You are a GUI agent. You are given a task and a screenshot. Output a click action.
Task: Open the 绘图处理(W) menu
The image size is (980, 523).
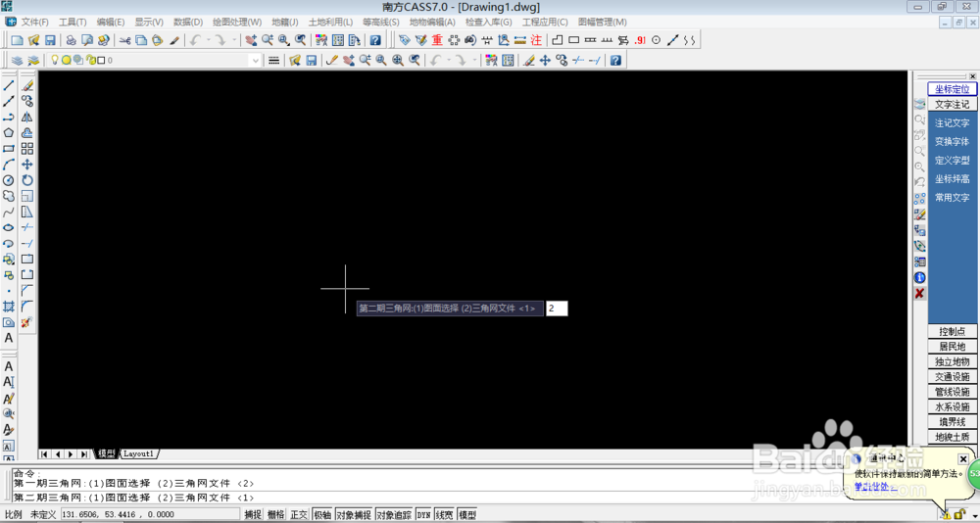pyautogui.click(x=237, y=22)
